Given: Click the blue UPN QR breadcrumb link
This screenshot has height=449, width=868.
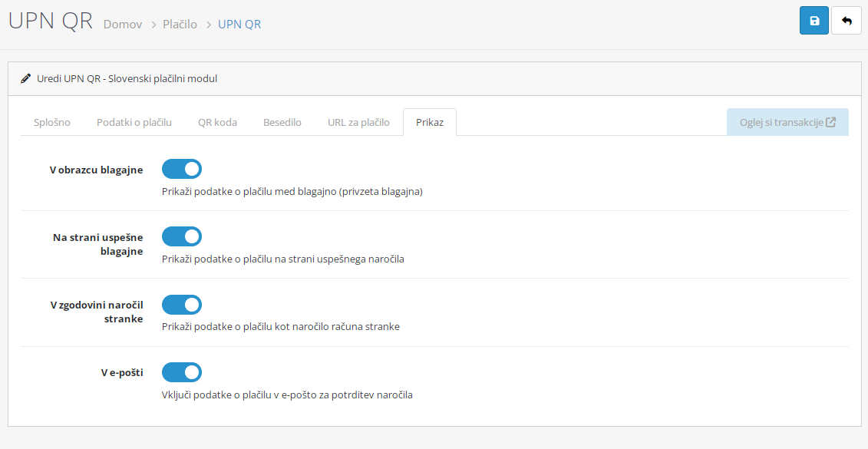Looking at the screenshot, I should coord(239,25).
